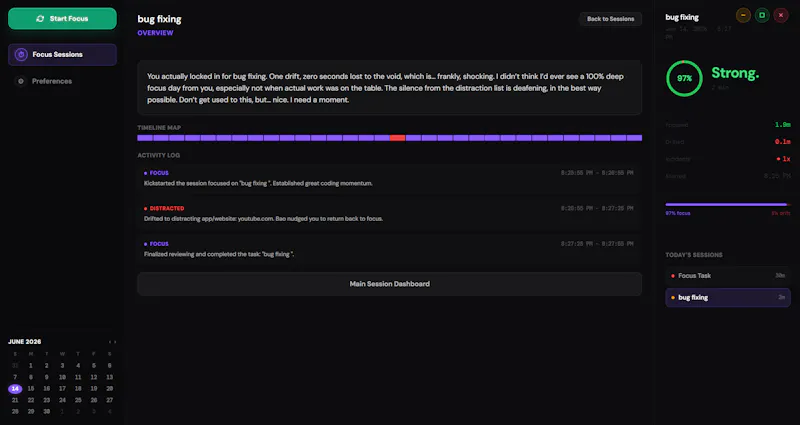Viewport: 800px width, 425px height.
Task: Click the 'Strong.' rating text
Action: 735,73
